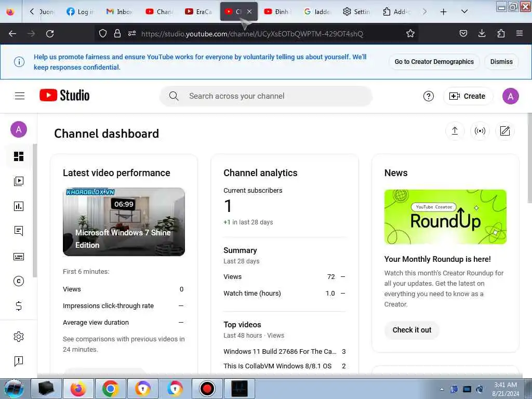Open the Firefox Downloads icon

(482, 33)
